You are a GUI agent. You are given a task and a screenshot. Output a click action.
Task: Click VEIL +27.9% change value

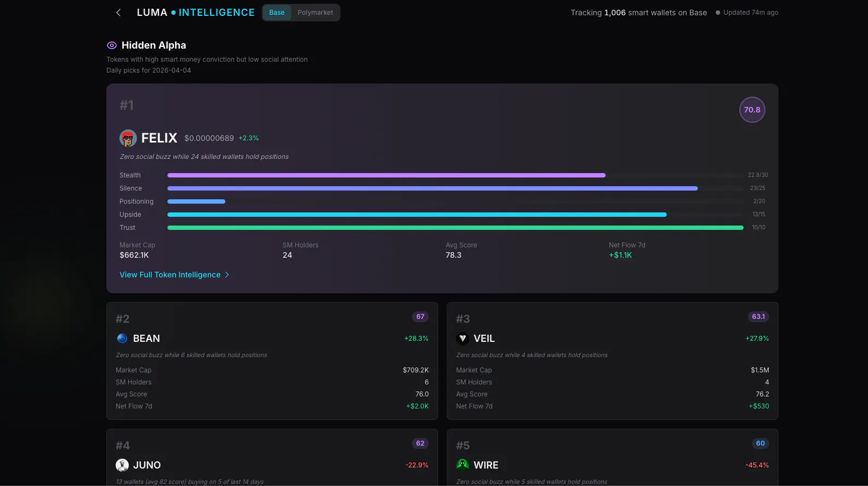click(757, 339)
